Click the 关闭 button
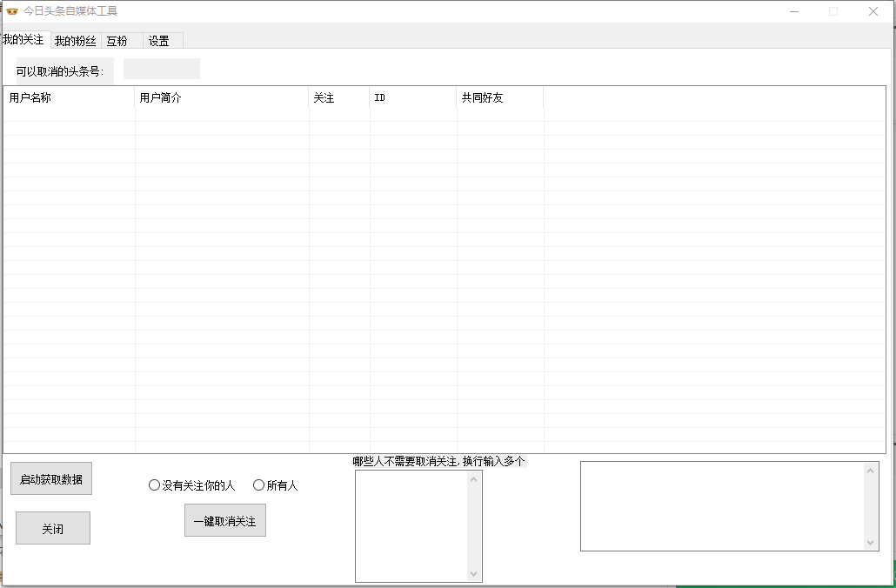 (53, 528)
